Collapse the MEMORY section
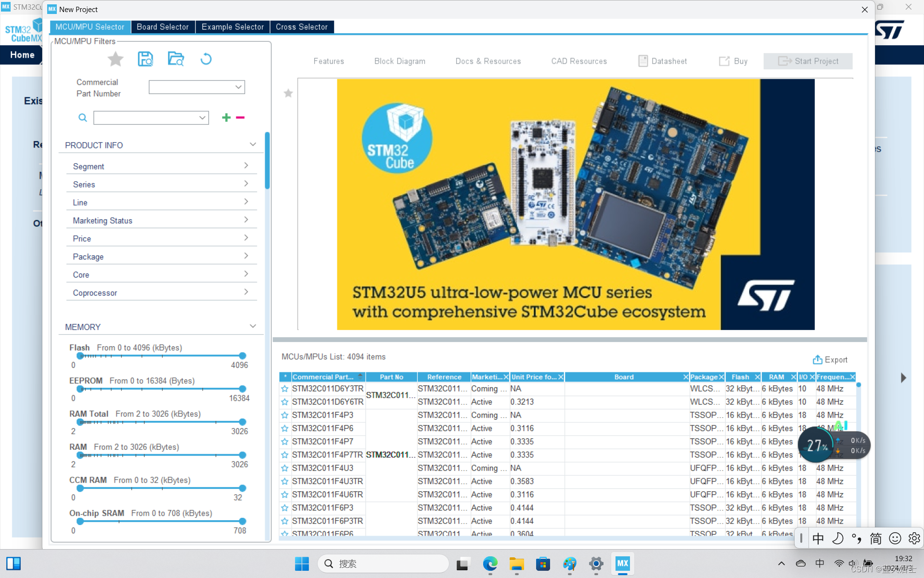This screenshot has width=924, height=578. pyautogui.click(x=253, y=327)
